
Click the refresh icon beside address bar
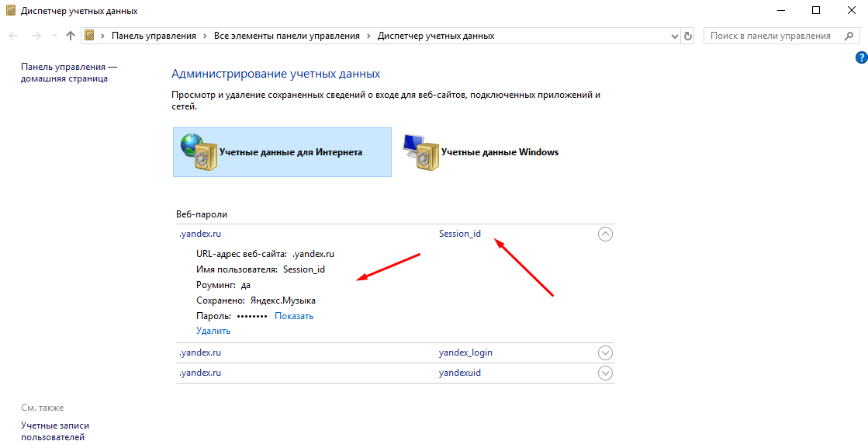(x=687, y=36)
